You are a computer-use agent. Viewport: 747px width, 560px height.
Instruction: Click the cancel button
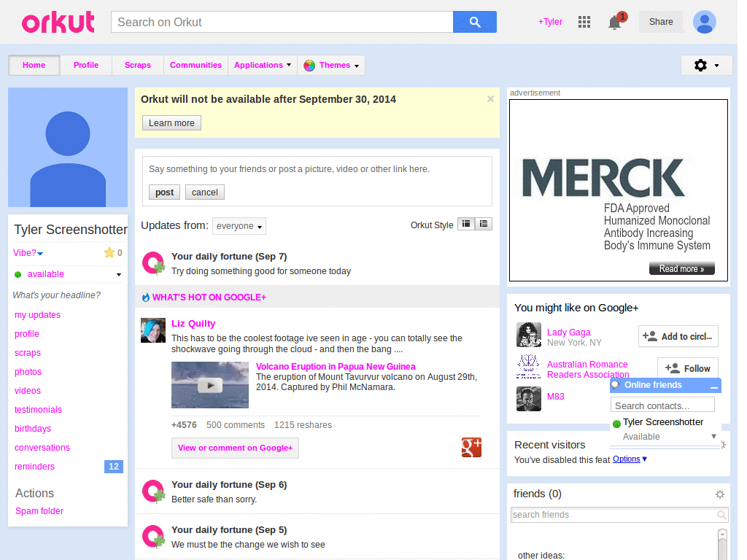[205, 192]
